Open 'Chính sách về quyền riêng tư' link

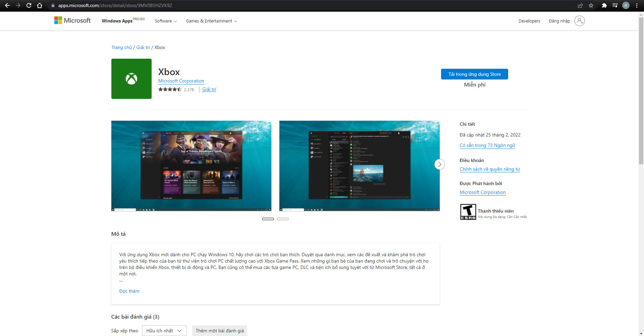490,169
